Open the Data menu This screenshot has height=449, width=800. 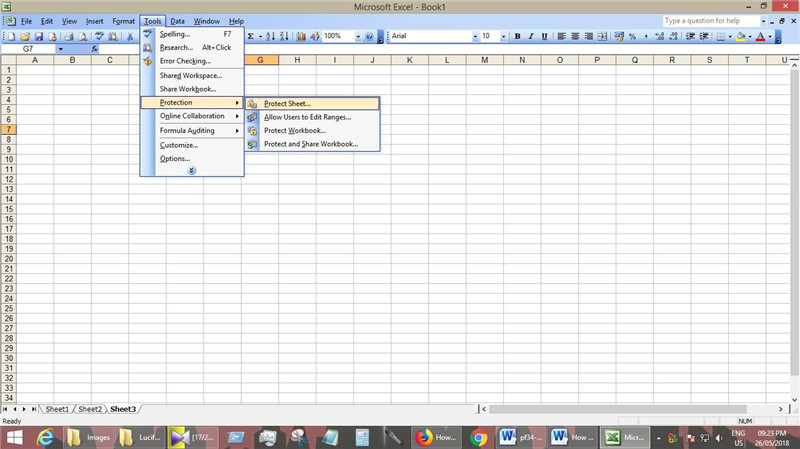point(178,21)
